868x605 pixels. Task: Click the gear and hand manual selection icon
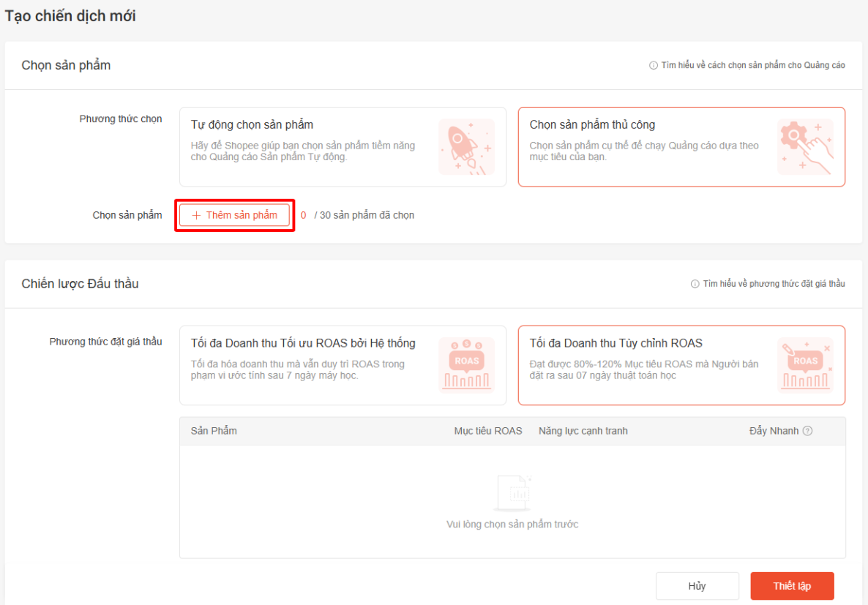point(805,147)
